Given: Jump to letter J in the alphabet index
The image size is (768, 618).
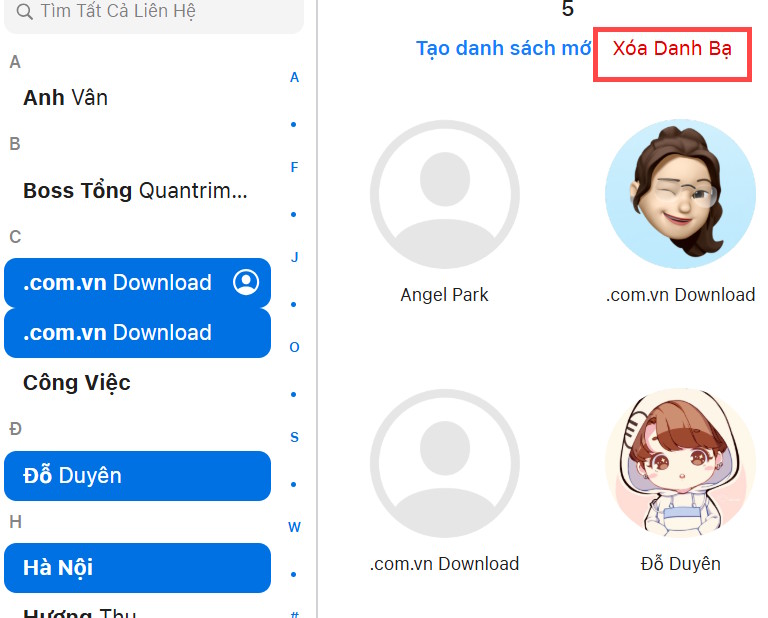Looking at the screenshot, I should click(x=294, y=257).
